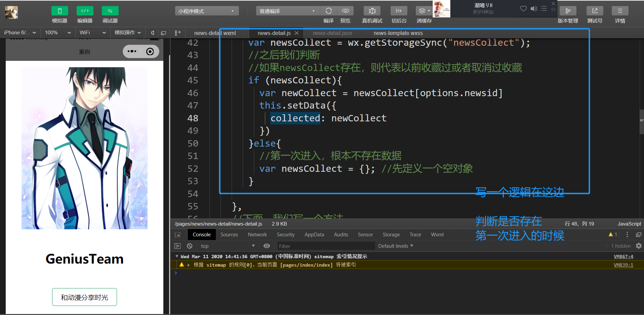Open the music player playlist icon
The height and width of the screenshot is (315, 644).
click(x=544, y=8)
